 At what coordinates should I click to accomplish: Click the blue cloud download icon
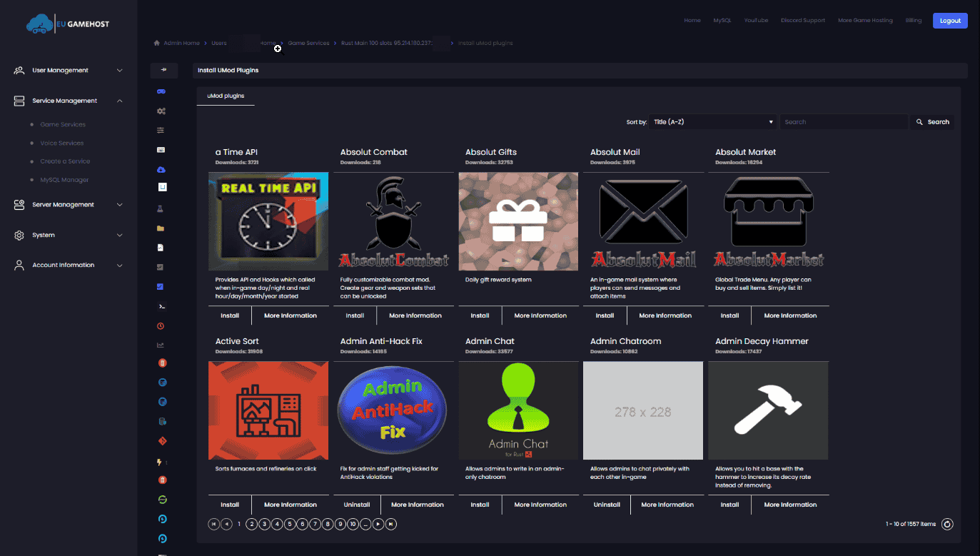click(161, 170)
